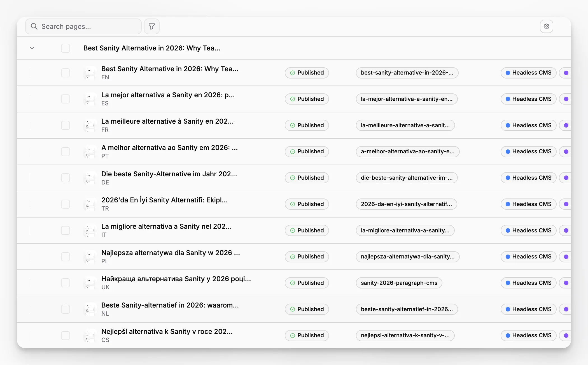Check the NL page row checkbox

pyautogui.click(x=66, y=309)
